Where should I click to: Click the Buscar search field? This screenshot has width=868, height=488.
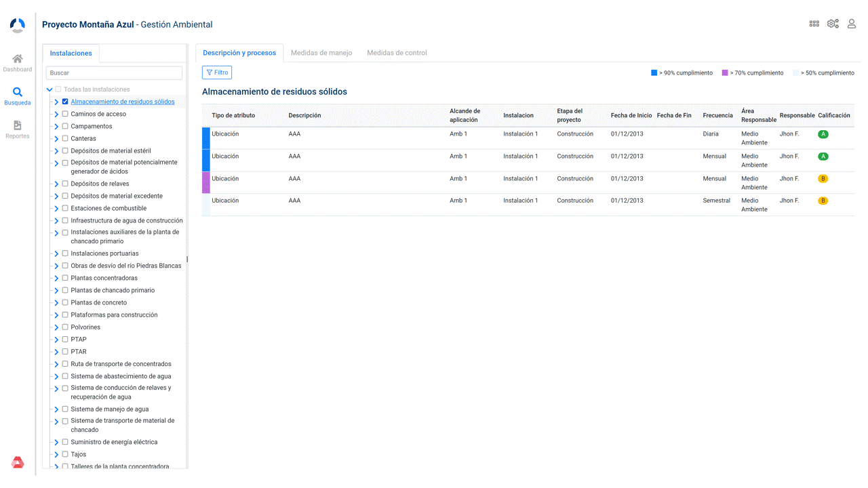click(x=114, y=73)
